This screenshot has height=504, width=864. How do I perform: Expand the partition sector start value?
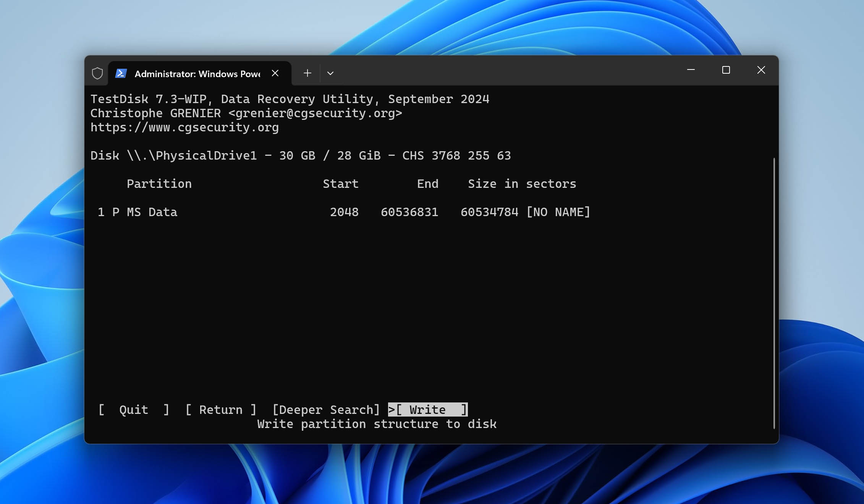click(345, 211)
